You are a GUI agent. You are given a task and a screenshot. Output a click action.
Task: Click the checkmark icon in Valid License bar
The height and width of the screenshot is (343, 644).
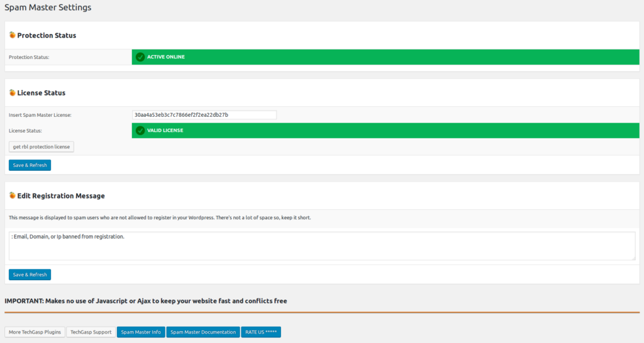[x=140, y=131]
